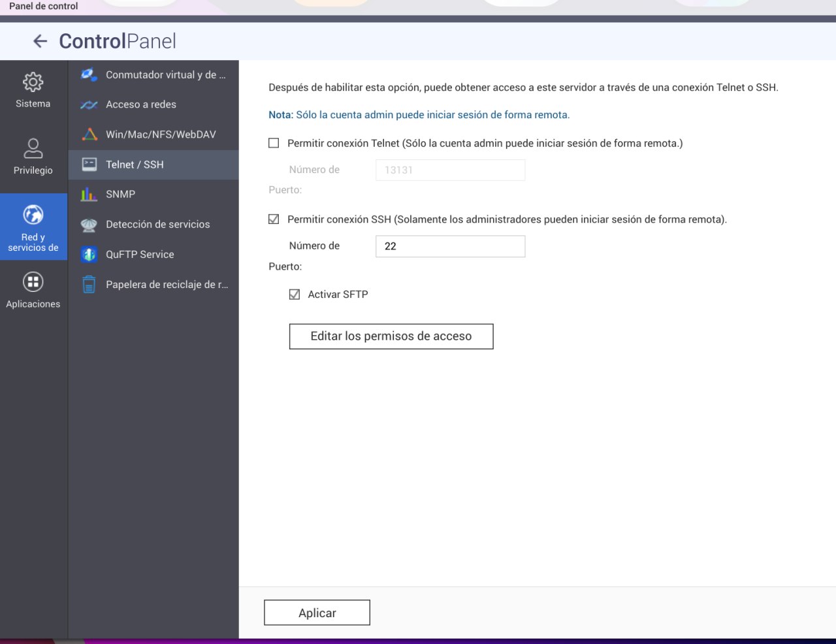Click the SSH port number field showing 22
Image resolution: width=836 pixels, height=644 pixels.
pos(450,246)
